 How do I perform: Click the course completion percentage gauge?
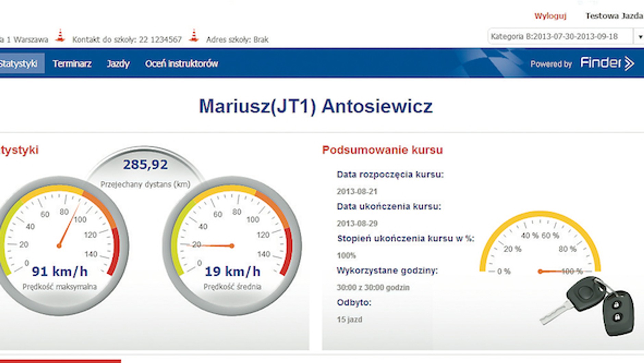click(540, 243)
